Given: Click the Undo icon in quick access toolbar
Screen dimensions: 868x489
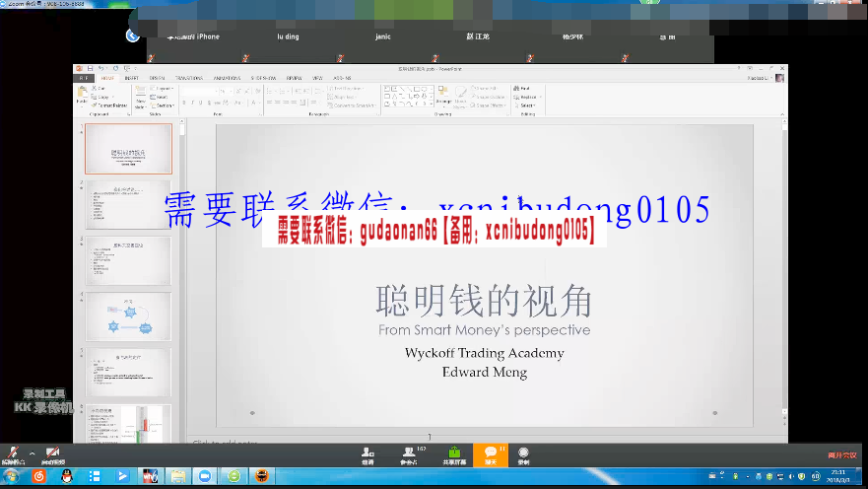Looking at the screenshot, I should [x=100, y=69].
